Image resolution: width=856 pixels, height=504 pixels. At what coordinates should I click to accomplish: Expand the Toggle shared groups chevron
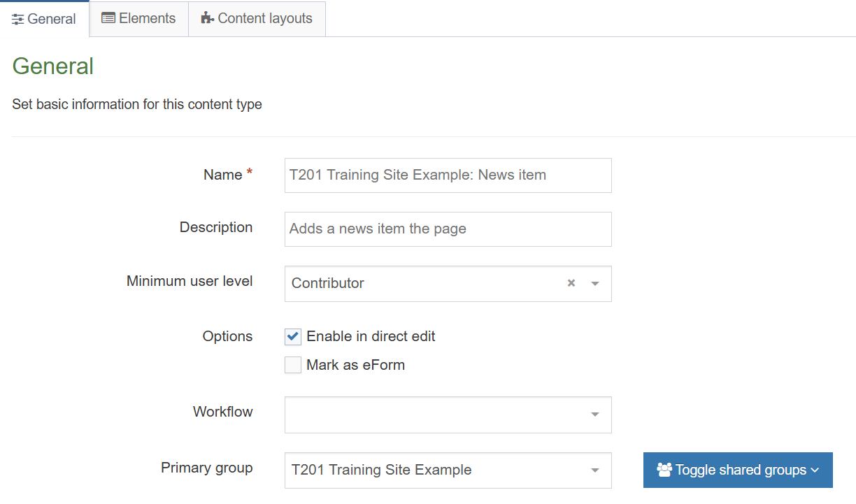click(815, 470)
